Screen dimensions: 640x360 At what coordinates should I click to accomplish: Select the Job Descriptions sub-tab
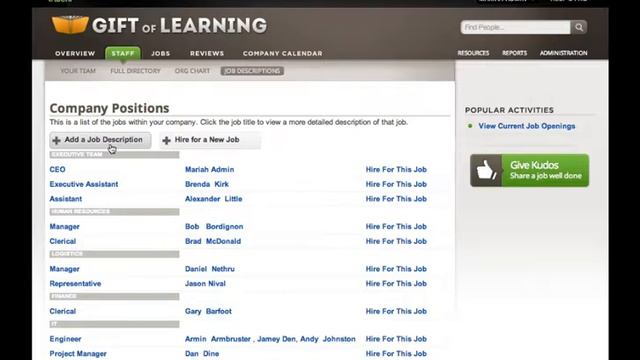tap(252, 71)
